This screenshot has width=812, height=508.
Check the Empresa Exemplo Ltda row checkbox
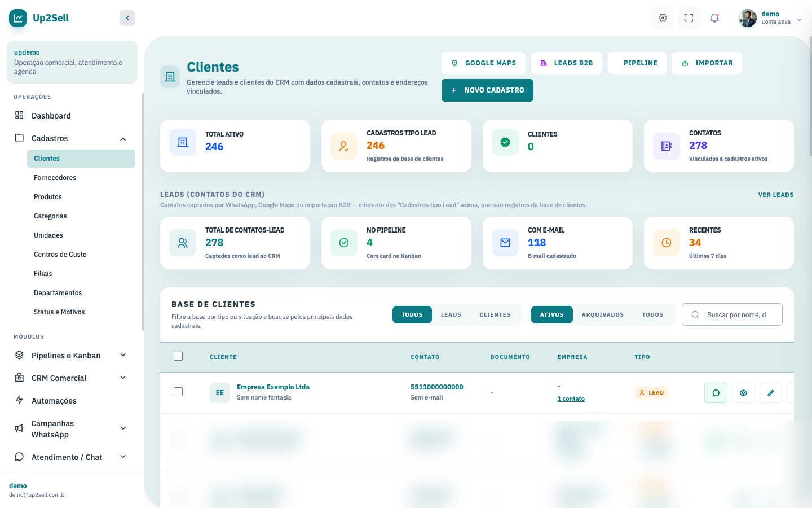click(178, 392)
